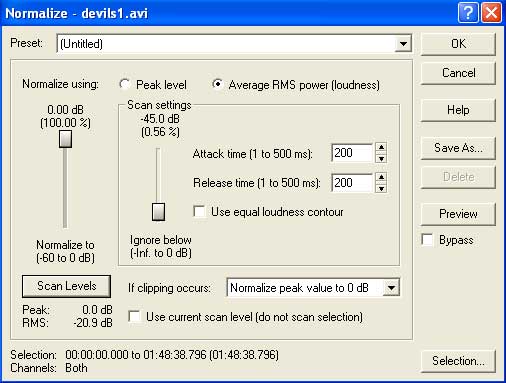Open Help for Normalize
506x383 pixels.
(458, 110)
